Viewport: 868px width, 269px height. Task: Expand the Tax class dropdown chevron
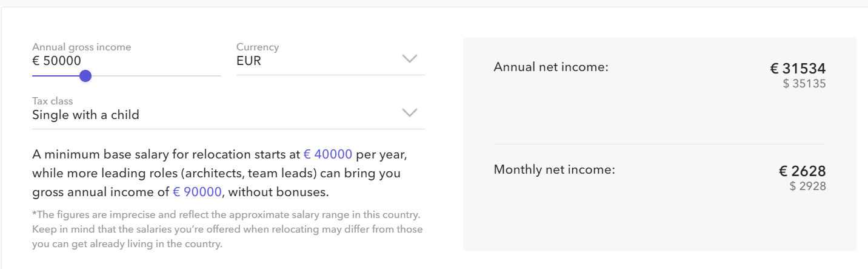coord(410,113)
